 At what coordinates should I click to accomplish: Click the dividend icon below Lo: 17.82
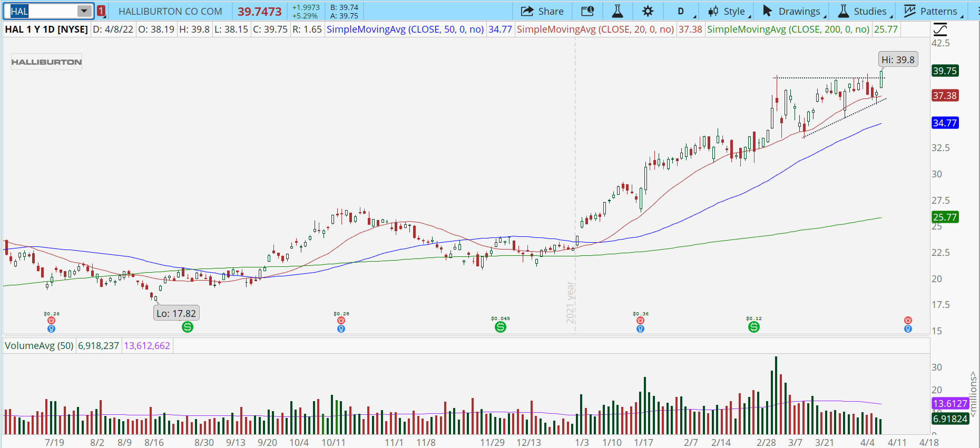pos(187,327)
